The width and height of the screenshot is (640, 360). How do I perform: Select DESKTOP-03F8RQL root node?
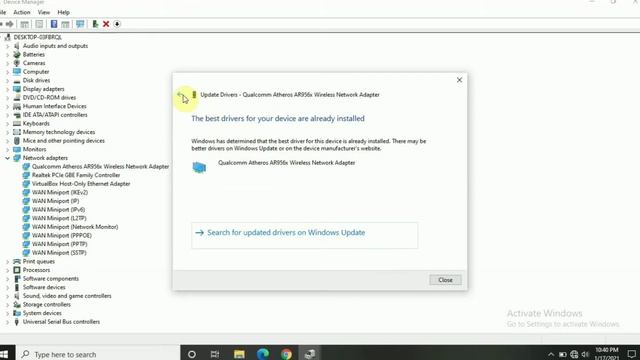pyautogui.click(x=38, y=37)
